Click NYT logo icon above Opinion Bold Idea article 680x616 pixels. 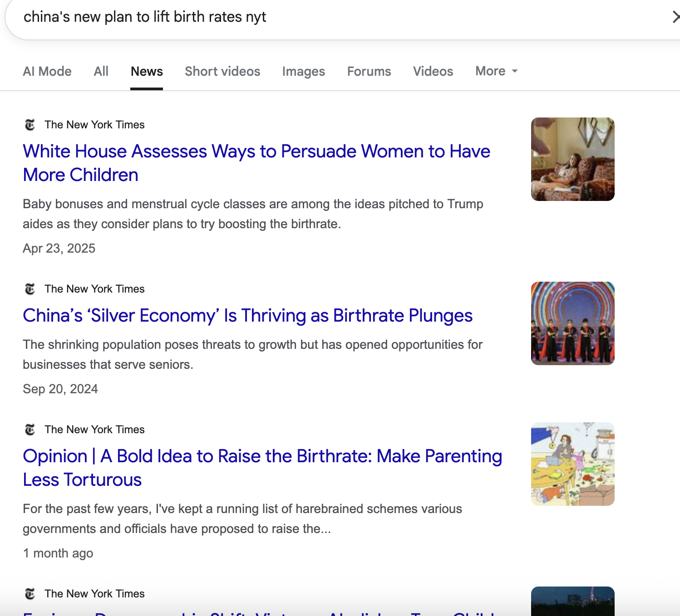tap(30, 429)
